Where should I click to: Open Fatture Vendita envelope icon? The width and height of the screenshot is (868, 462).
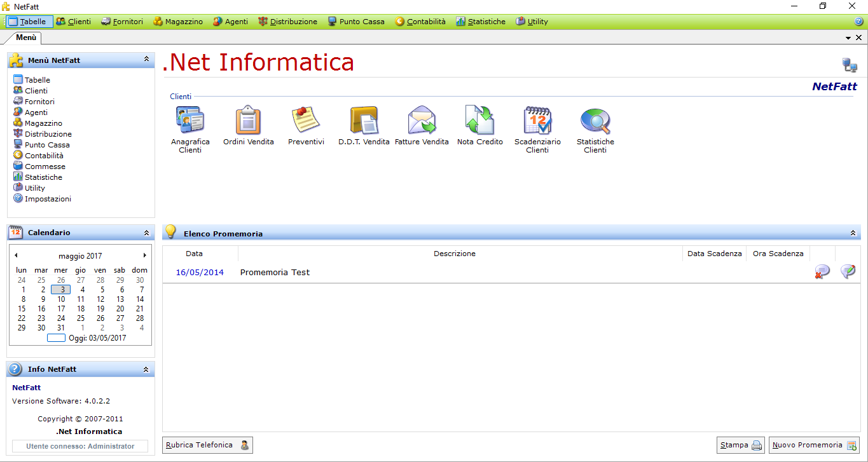(x=422, y=120)
